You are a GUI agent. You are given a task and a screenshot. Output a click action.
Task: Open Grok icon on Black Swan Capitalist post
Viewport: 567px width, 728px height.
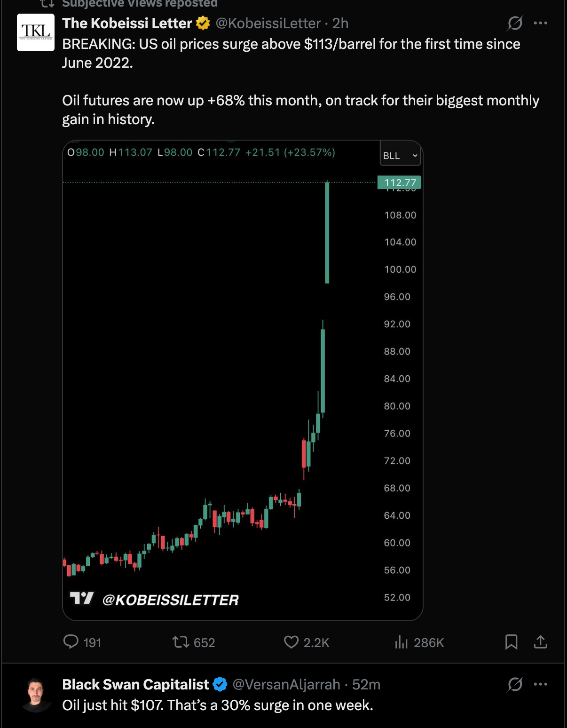pyautogui.click(x=515, y=684)
